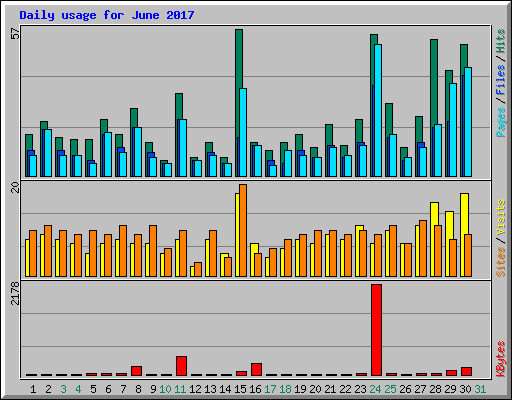Click the '57' hits axis value
The width and height of the screenshot is (512, 400).
15,34
